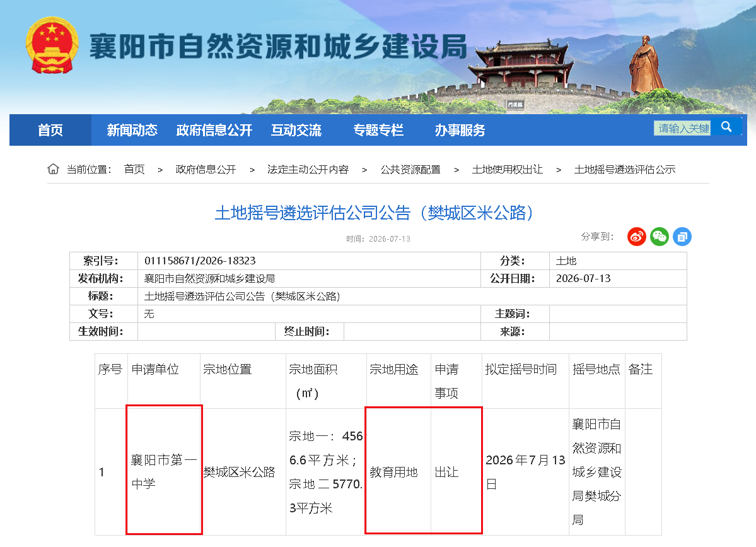Click the 生效时间 label cell

point(103,331)
